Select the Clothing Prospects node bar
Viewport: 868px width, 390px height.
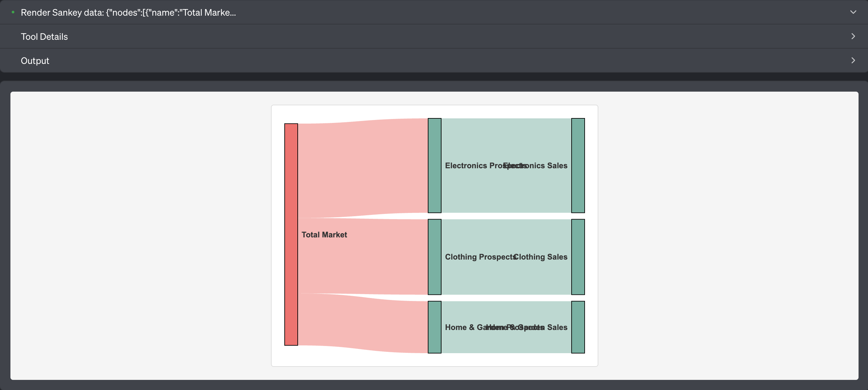click(x=434, y=257)
